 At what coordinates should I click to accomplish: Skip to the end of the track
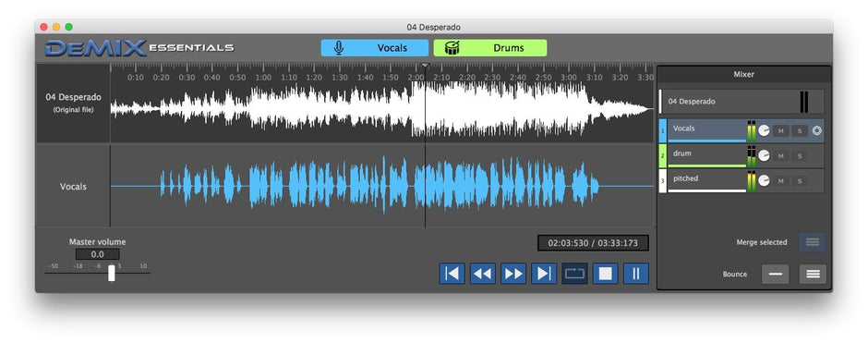(x=544, y=274)
